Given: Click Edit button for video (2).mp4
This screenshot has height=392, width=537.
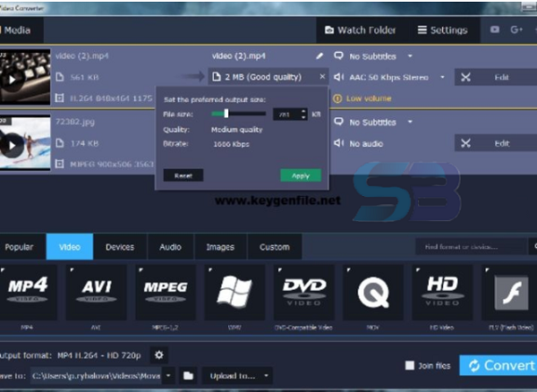Looking at the screenshot, I should 496,77.
